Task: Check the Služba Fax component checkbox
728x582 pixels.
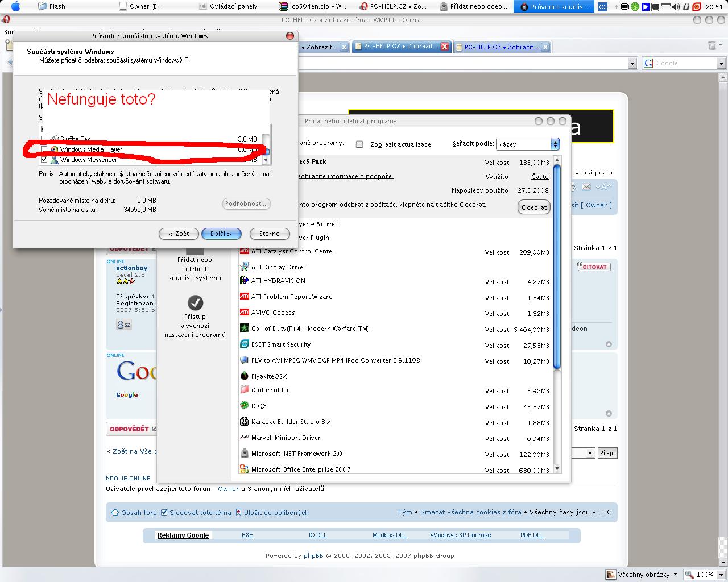Action: click(44, 139)
